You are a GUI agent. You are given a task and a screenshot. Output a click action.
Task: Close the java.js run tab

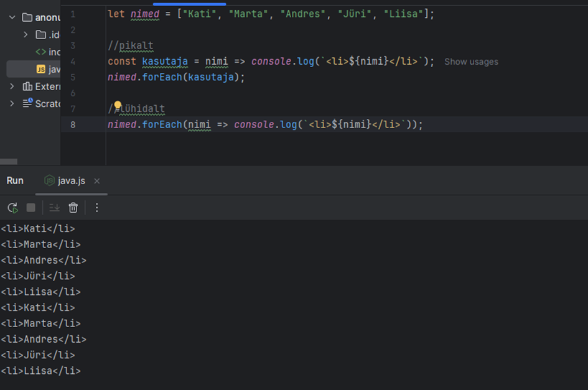[x=97, y=181]
